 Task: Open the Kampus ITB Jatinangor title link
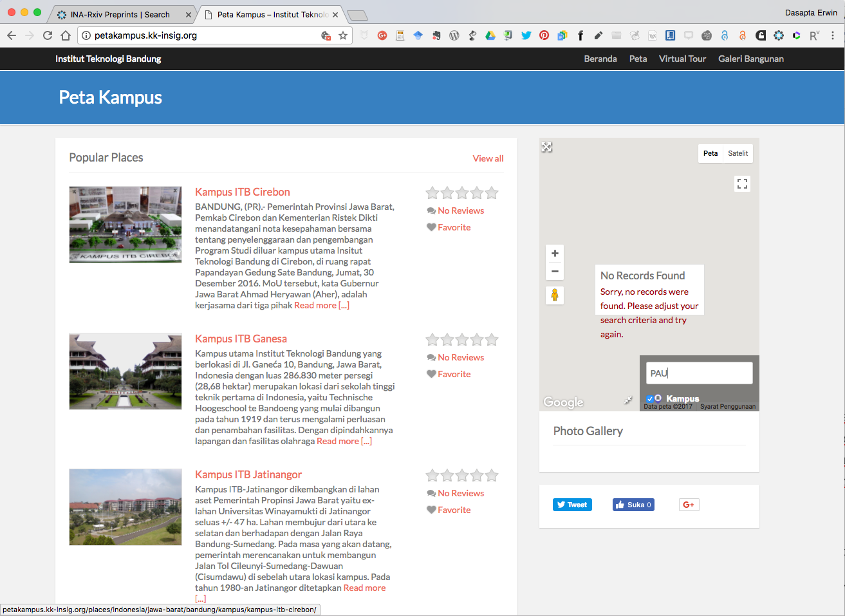point(248,474)
